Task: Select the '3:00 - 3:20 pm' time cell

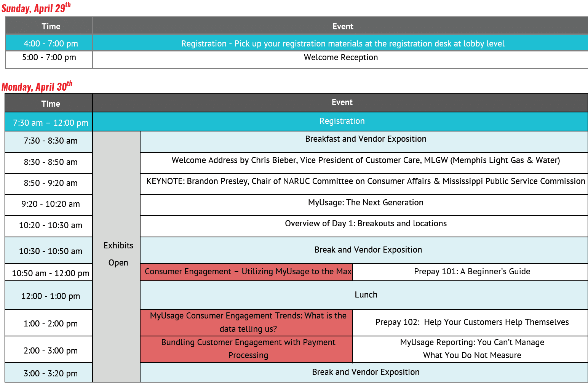Action: click(49, 373)
